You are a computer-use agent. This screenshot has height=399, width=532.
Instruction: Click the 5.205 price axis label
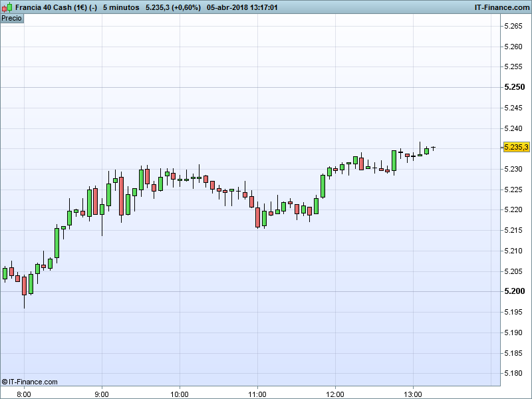(x=513, y=271)
